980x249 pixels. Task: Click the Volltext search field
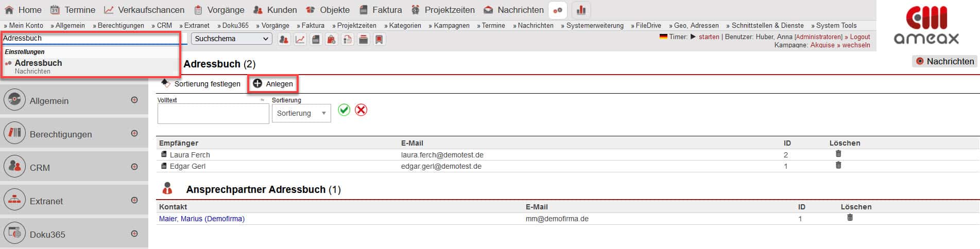tap(213, 114)
